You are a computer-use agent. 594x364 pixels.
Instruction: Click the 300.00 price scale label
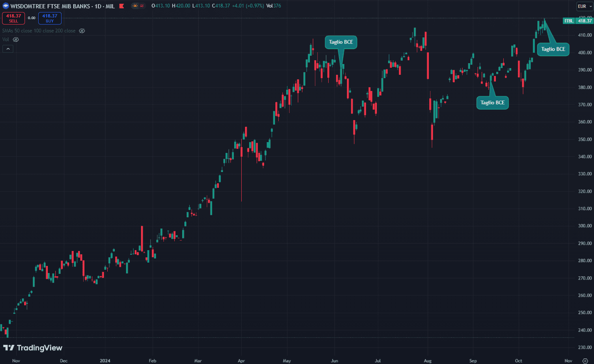585,226
